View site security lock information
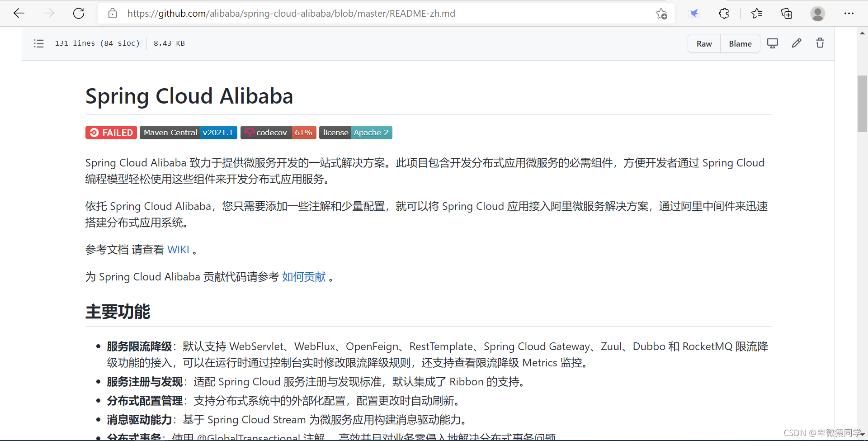Screen dimensions: 868x441 click(113, 14)
